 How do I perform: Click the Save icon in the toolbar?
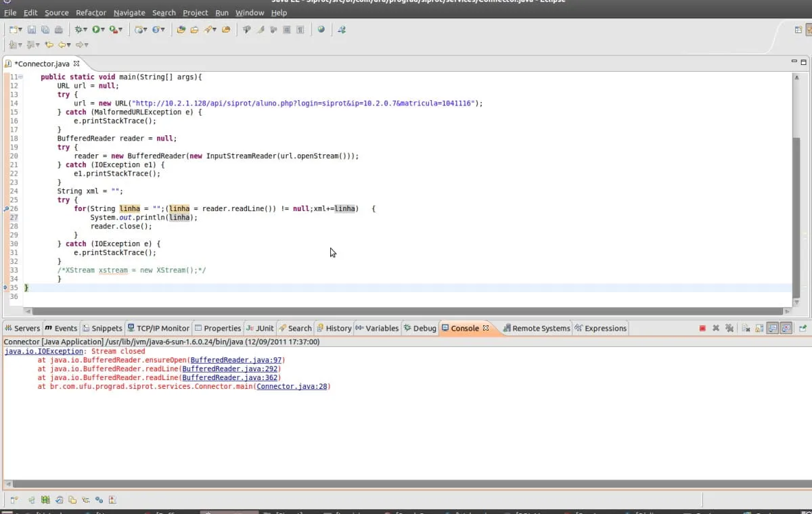[x=31, y=30]
